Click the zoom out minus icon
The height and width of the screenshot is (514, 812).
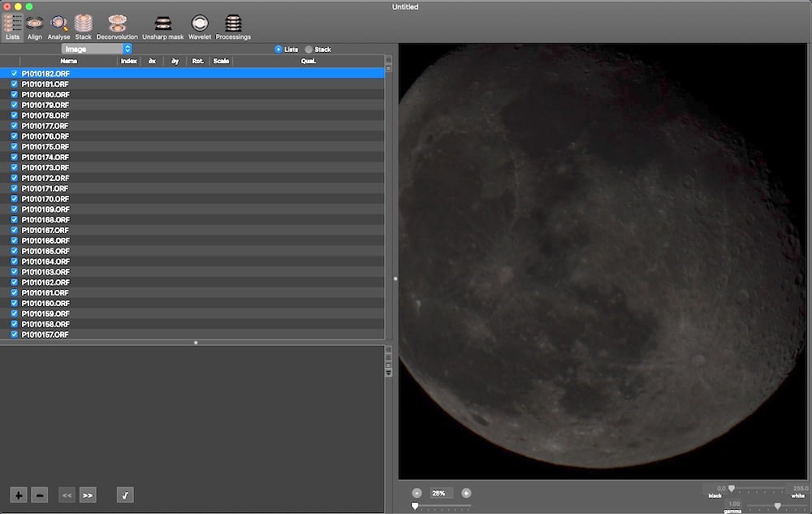pyautogui.click(x=417, y=494)
